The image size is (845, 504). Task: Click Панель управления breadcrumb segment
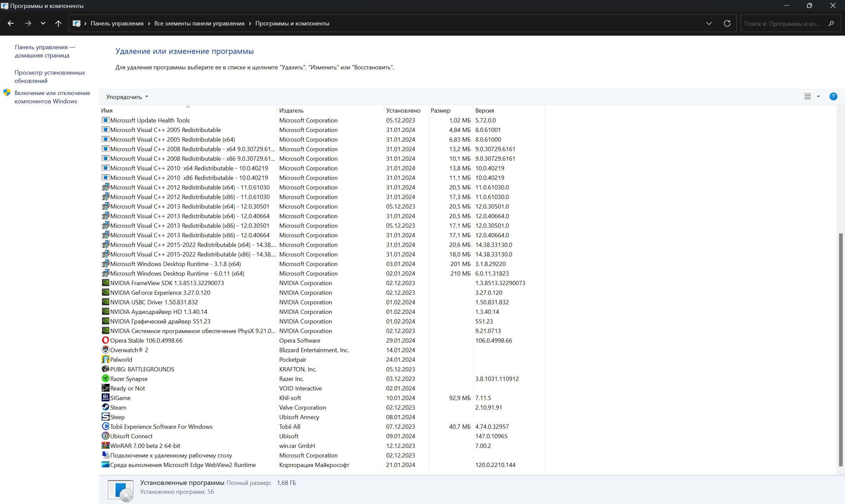pos(117,23)
